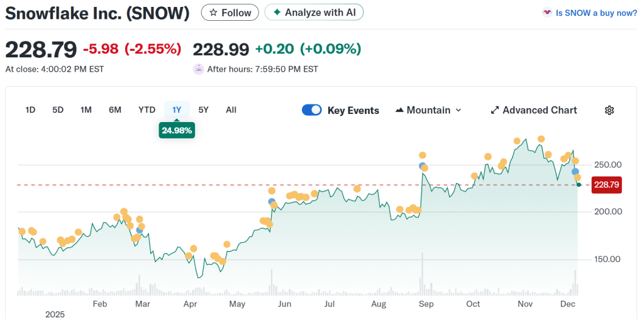Choose the All time range
644x319 pixels.
pyautogui.click(x=231, y=110)
